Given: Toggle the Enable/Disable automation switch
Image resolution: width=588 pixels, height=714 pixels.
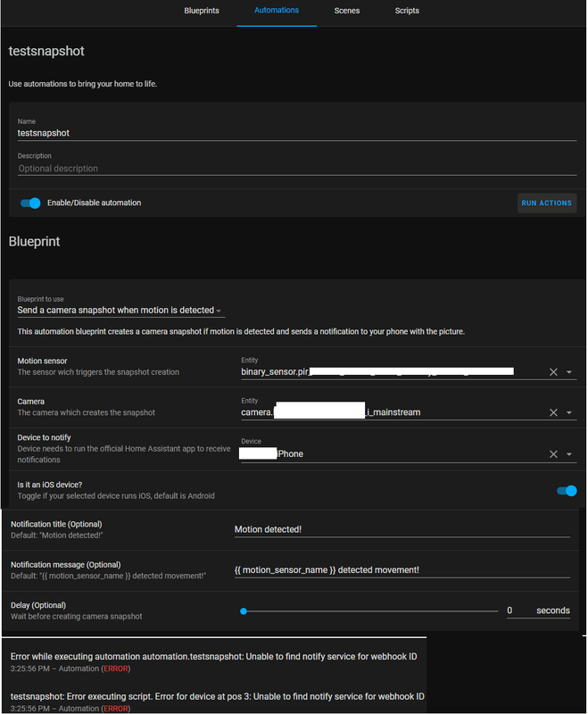Looking at the screenshot, I should [31, 203].
